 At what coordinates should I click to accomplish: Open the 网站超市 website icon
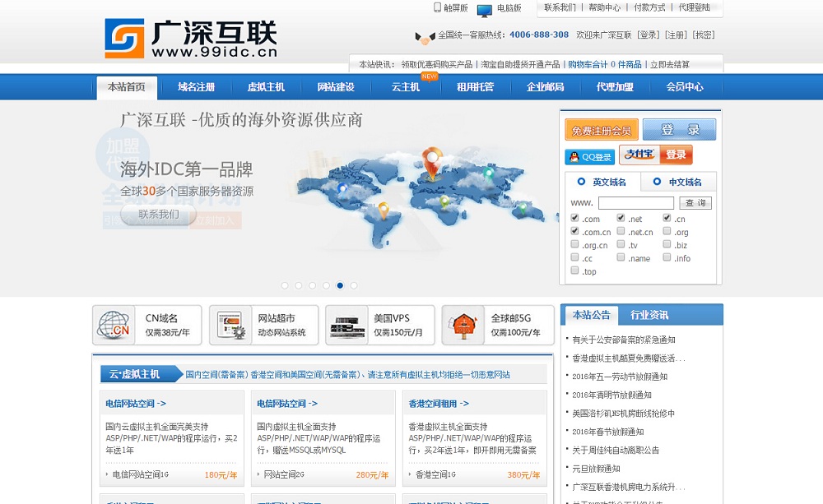point(231,325)
